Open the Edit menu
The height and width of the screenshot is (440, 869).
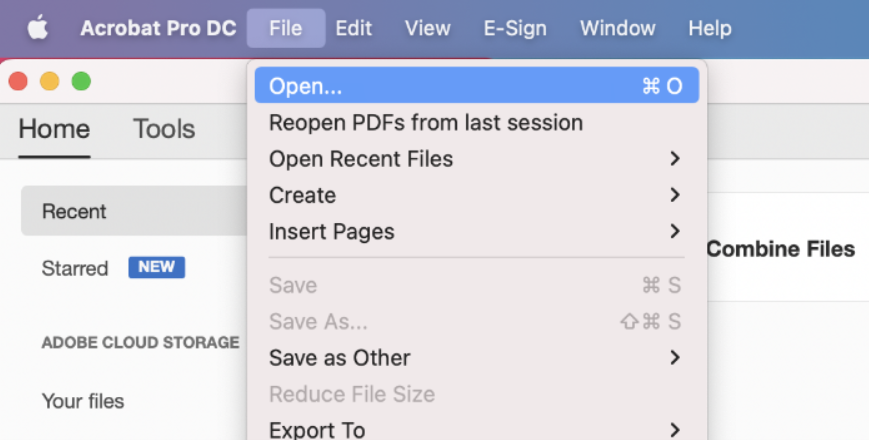(x=353, y=28)
